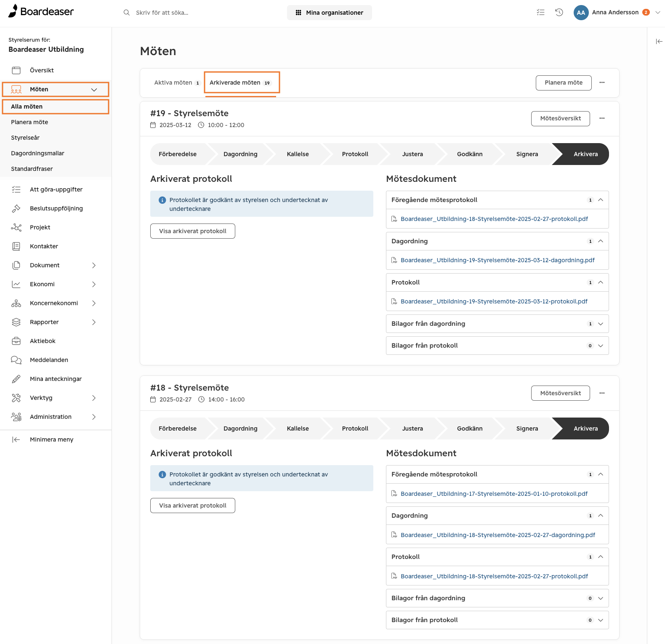Expand the Administration submenu
Image resolution: width=665 pixels, height=644 pixels.
(x=94, y=417)
